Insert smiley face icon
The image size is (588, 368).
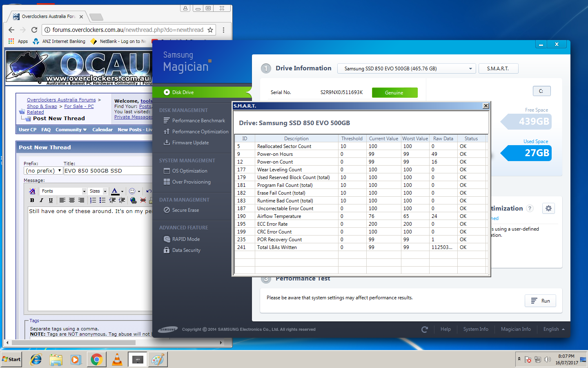pos(132,191)
